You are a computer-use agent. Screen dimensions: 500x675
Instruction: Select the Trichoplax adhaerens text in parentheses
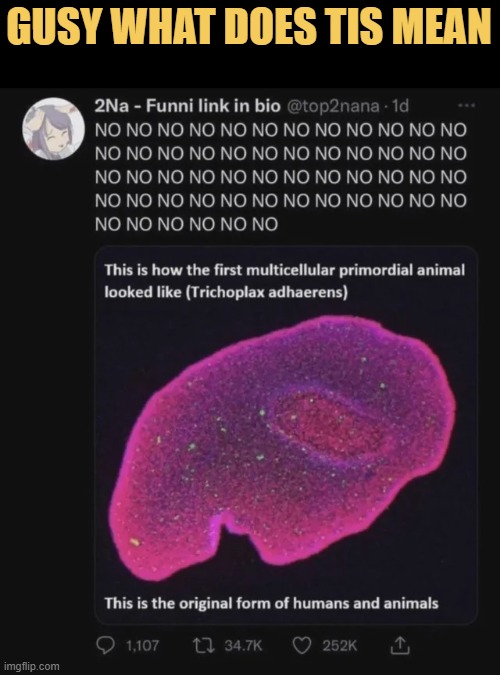(x=267, y=292)
